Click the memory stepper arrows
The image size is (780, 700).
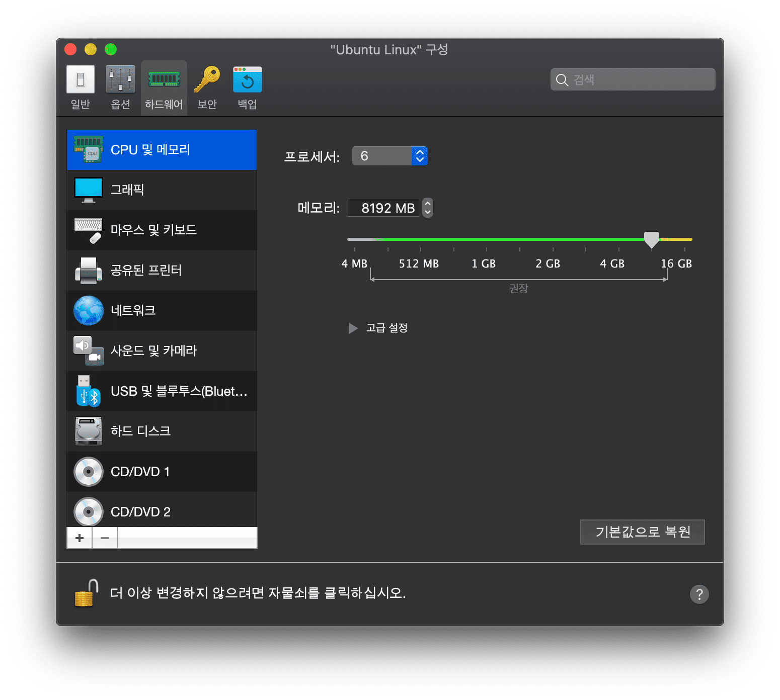click(428, 207)
